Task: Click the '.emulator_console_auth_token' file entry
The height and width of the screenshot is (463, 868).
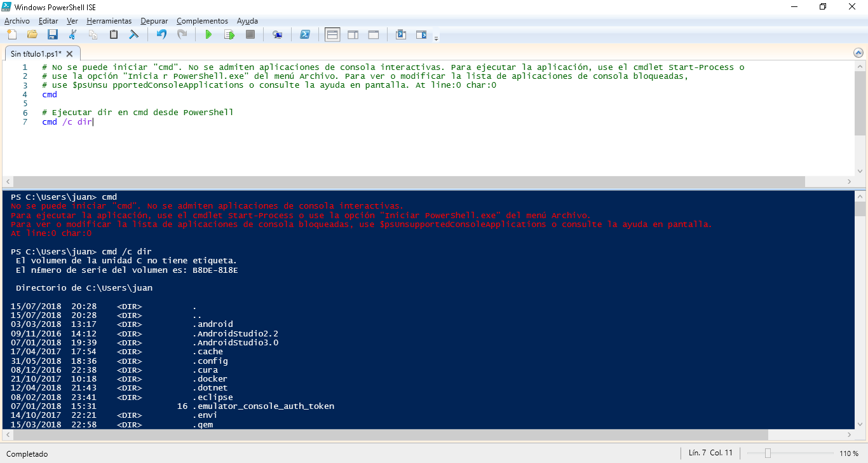Action: (263, 406)
